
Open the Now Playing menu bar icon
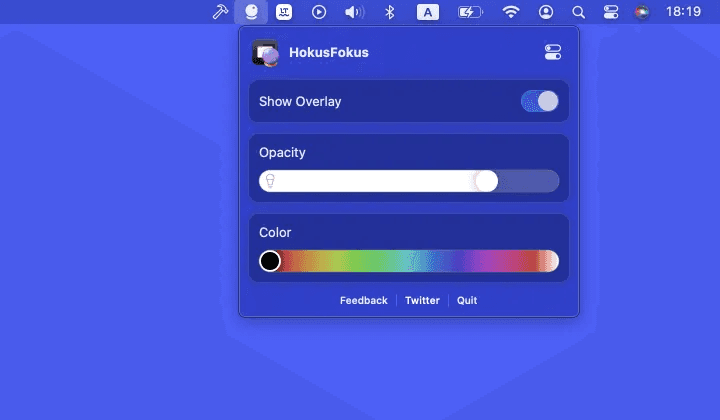click(x=319, y=12)
